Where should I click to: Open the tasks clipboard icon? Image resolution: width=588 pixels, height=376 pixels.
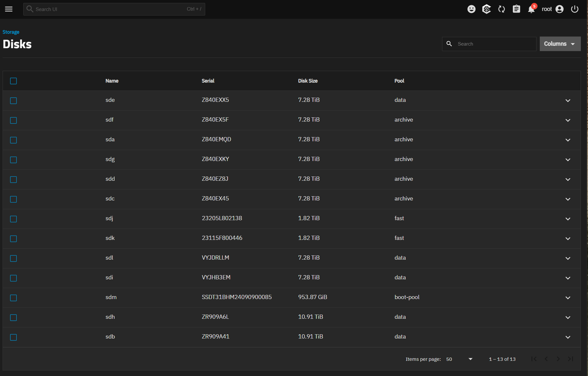[516, 9]
